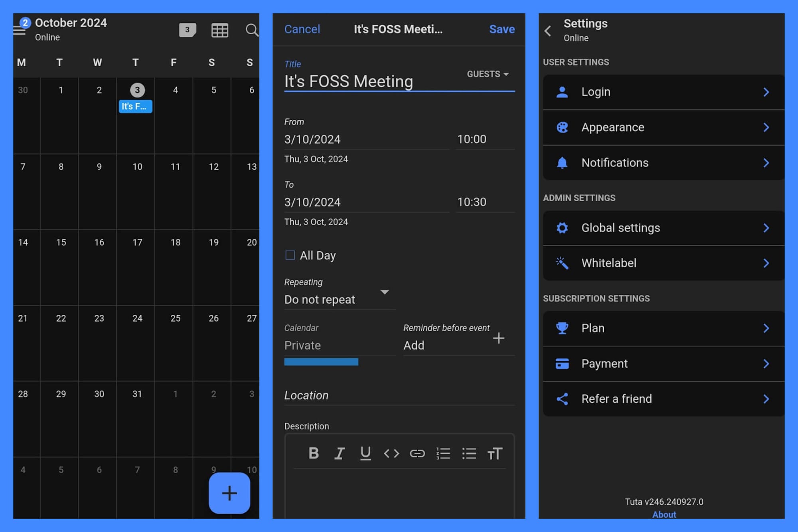798x532 pixels.
Task: Apply italic formatting in the description editor
Action: tap(340, 453)
